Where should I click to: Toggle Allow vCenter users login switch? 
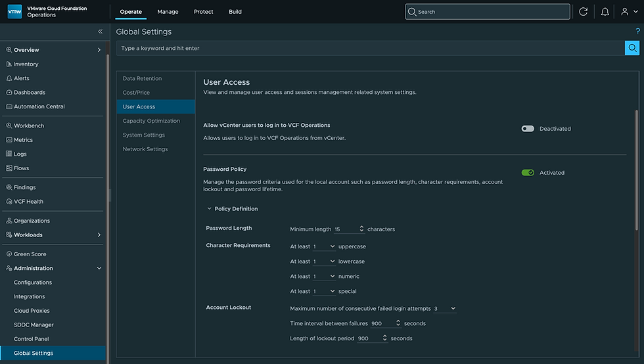(x=528, y=129)
